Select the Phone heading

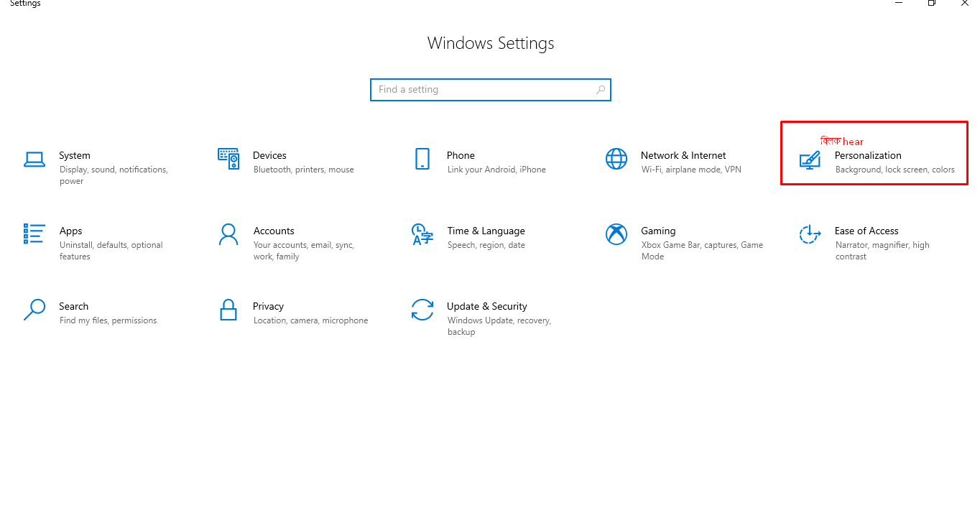(461, 155)
